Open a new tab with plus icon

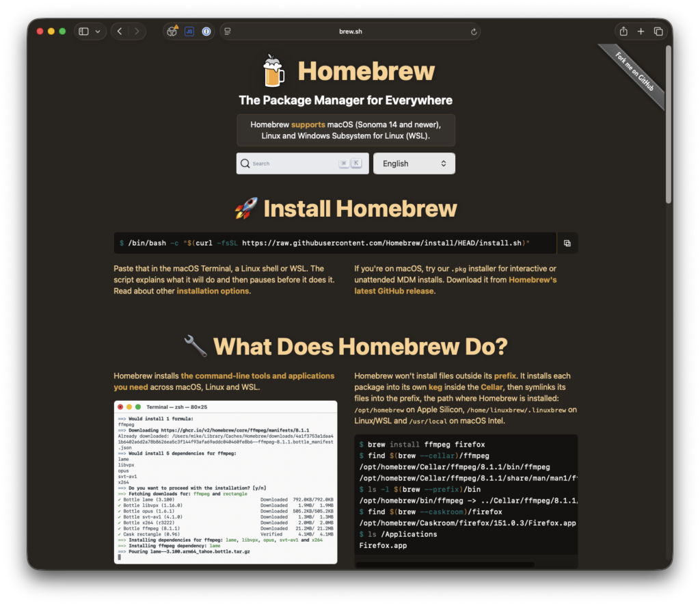641,31
